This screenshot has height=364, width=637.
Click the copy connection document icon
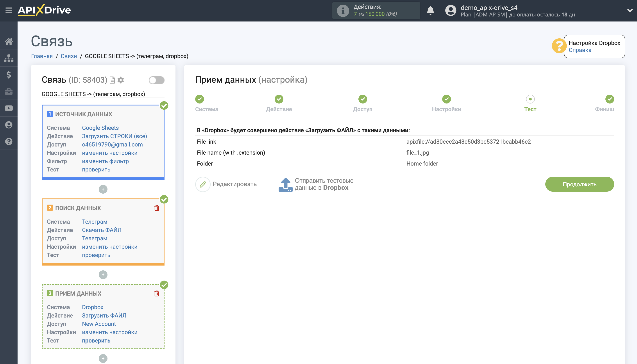[x=112, y=80]
